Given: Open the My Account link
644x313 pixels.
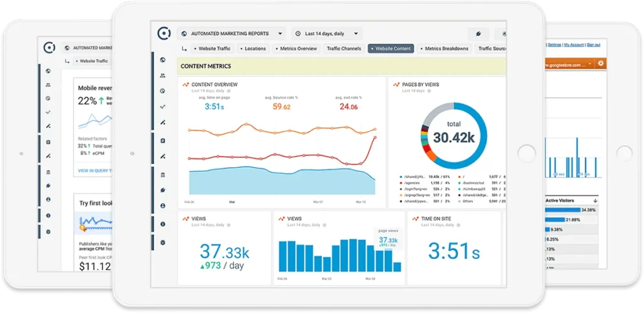Looking at the screenshot, I should pos(574,45).
